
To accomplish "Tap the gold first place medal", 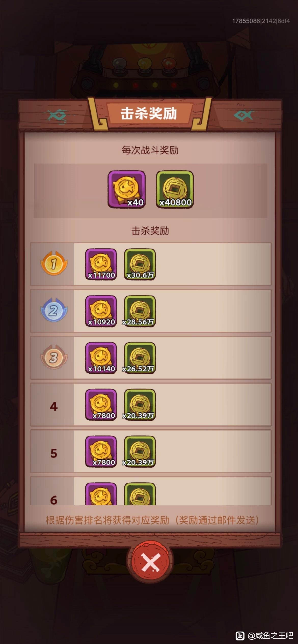I will [x=54, y=263].
